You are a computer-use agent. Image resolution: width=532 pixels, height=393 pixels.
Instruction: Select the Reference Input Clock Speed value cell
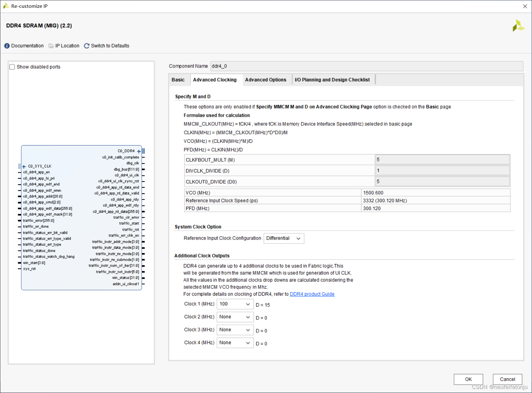pos(436,201)
